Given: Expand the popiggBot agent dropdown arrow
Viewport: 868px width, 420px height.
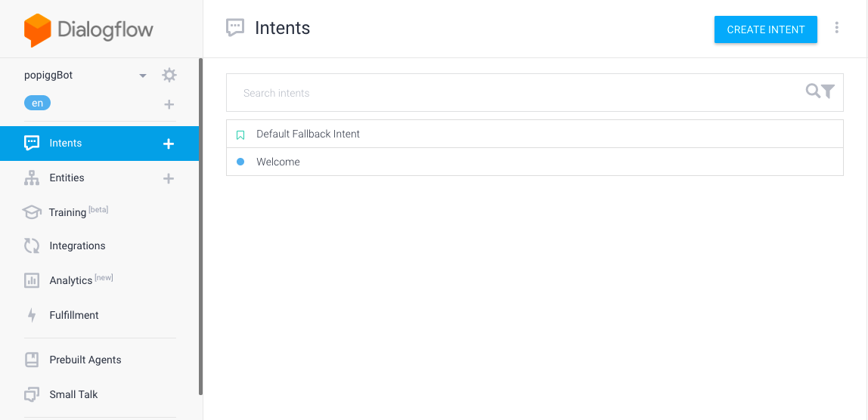Looking at the screenshot, I should tap(143, 76).
